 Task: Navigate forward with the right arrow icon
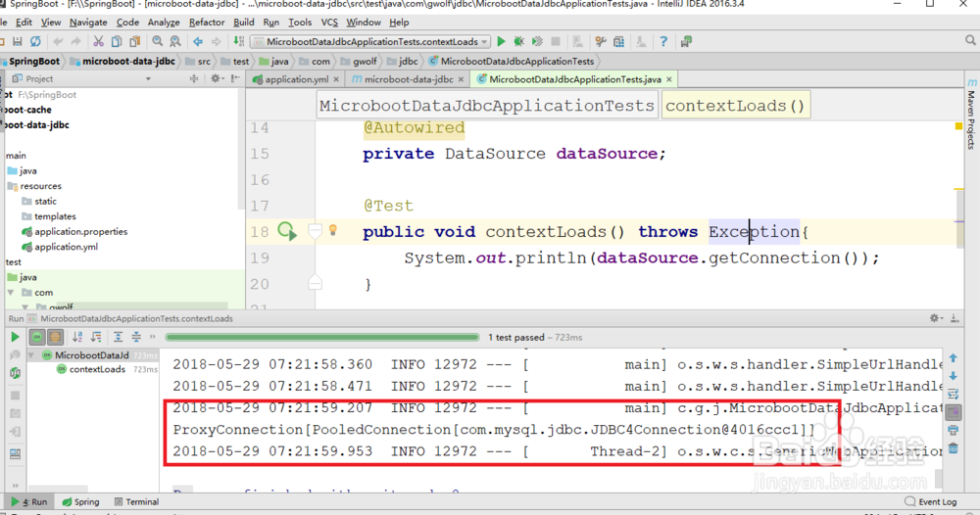217,42
